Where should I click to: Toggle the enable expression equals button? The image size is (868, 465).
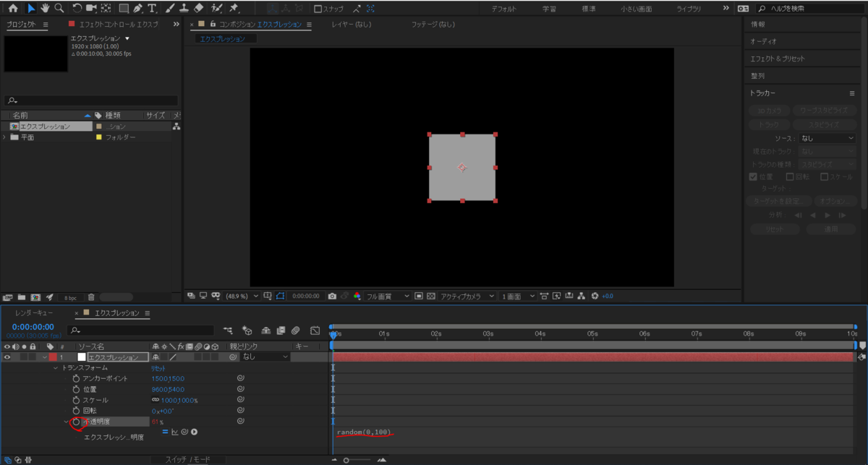click(165, 432)
